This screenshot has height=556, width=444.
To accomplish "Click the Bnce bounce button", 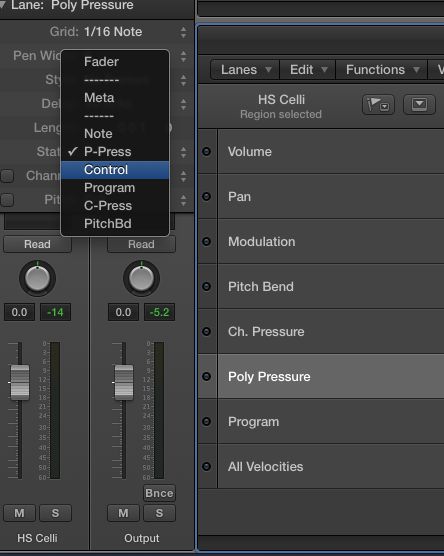I will coord(159,493).
